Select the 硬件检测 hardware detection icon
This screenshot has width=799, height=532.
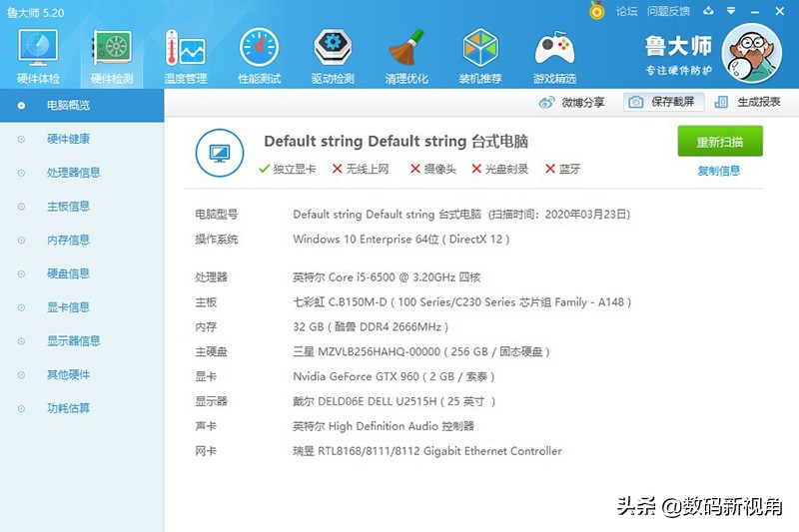pyautogui.click(x=112, y=48)
